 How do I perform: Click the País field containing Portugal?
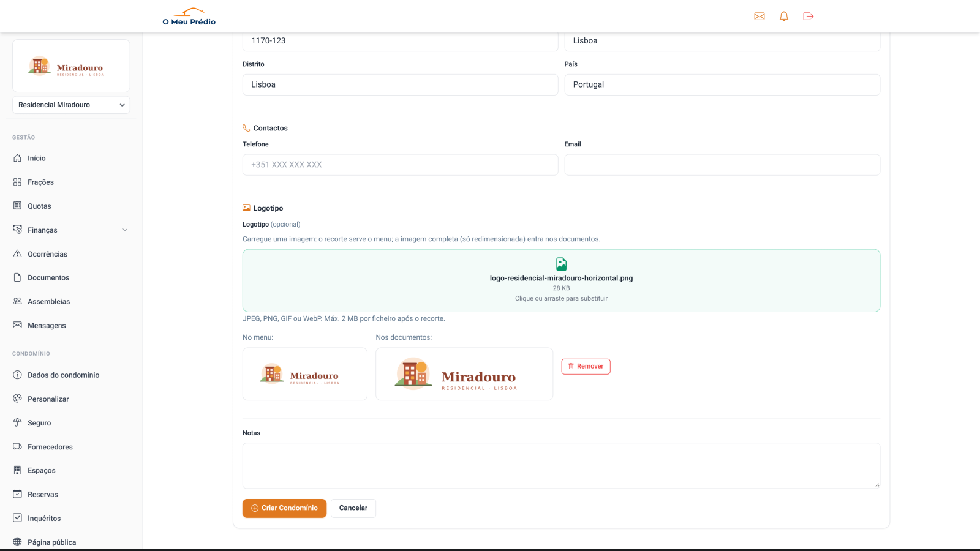[722, 84]
